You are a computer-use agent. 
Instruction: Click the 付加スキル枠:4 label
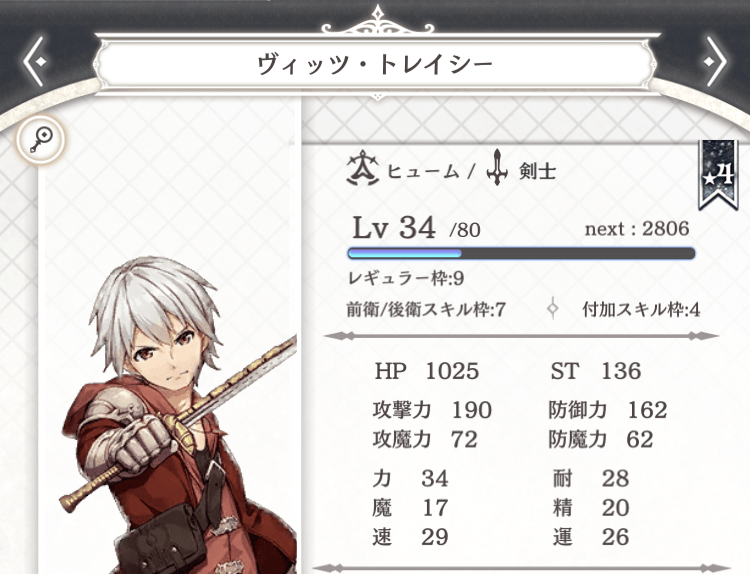click(x=641, y=310)
